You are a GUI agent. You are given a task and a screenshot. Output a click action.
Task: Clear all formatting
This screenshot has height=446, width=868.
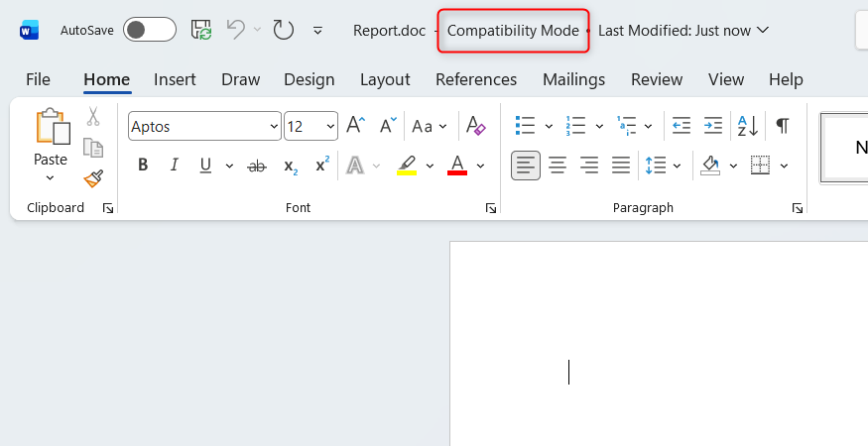pyautogui.click(x=475, y=126)
